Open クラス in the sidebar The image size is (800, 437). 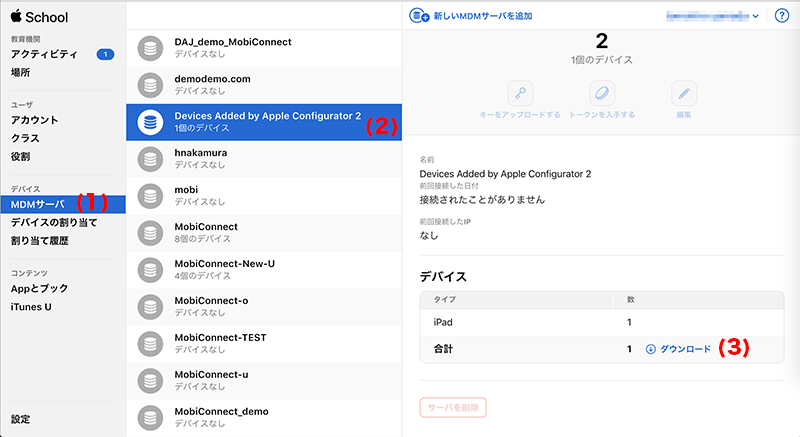(x=25, y=138)
